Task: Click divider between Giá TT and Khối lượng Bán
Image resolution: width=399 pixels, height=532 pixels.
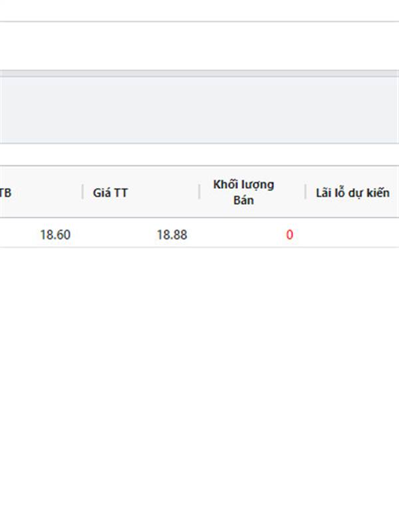Action: pyautogui.click(x=199, y=192)
